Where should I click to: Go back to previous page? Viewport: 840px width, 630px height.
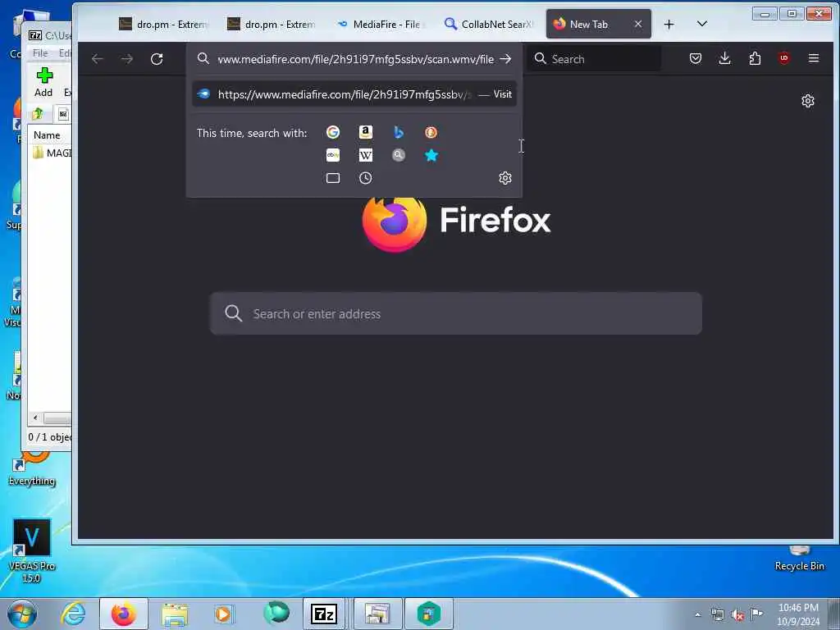coord(97,59)
